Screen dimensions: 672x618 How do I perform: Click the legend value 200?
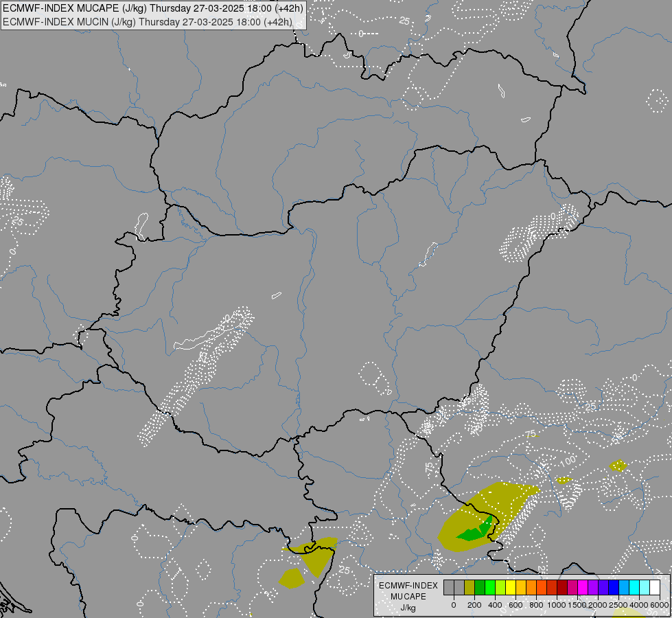[x=474, y=605]
